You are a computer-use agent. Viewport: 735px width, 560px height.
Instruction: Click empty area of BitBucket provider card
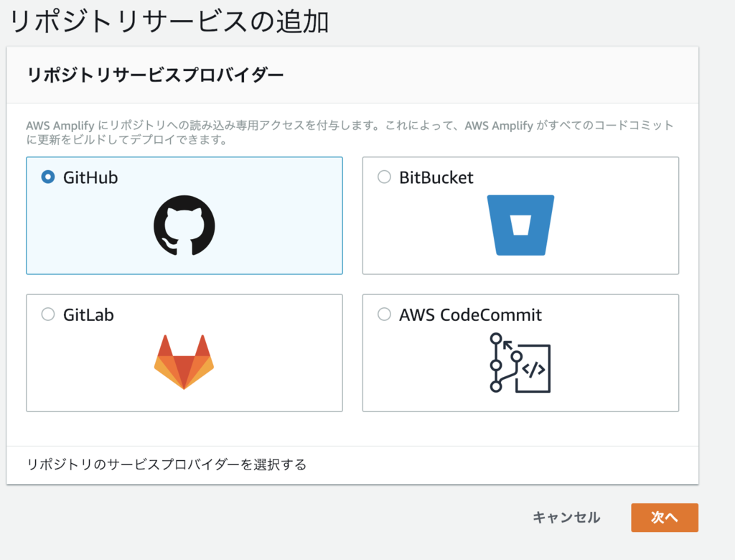point(619,225)
